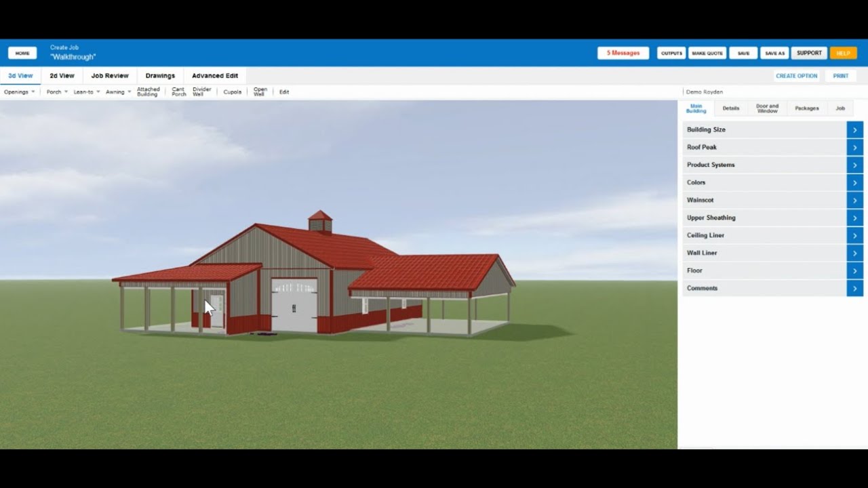This screenshot has height=488, width=868.
Task: Click the PRINT button
Action: 841,76
